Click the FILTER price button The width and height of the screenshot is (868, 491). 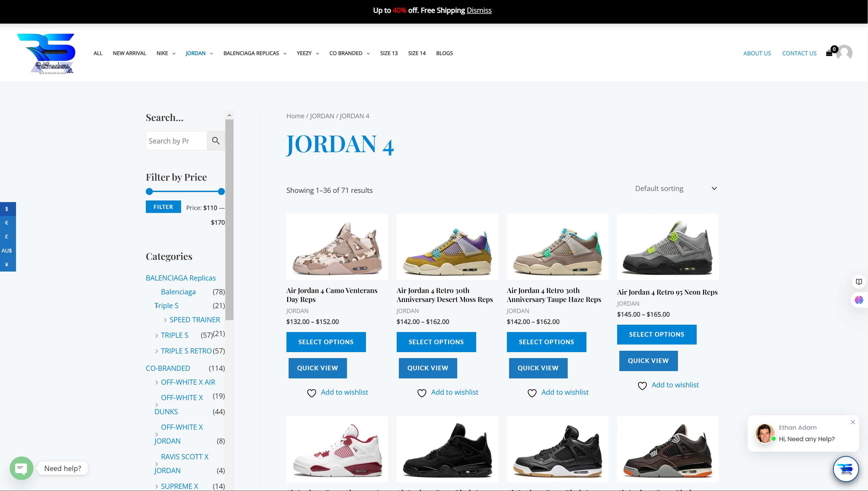163,207
